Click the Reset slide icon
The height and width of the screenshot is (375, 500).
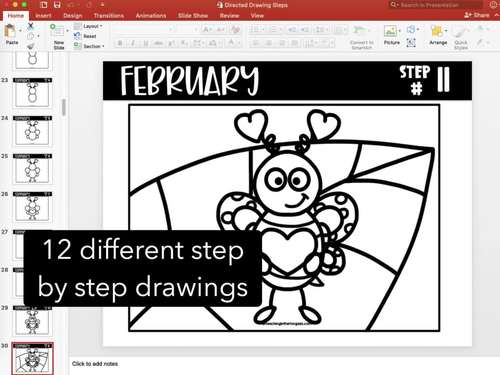point(77,36)
